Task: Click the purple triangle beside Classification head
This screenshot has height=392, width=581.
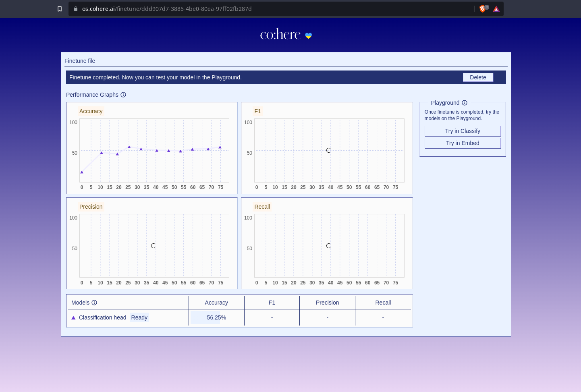Action: pyautogui.click(x=73, y=318)
